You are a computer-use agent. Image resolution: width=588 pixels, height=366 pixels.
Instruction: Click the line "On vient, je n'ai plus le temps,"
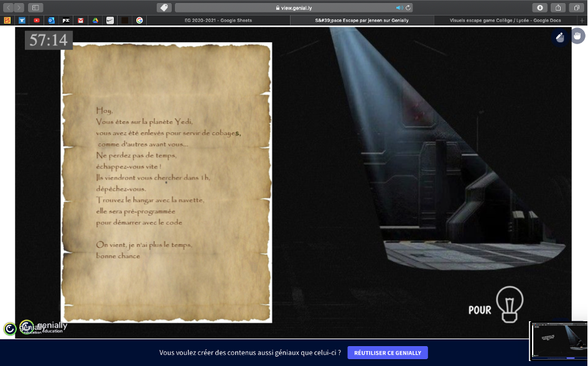(x=144, y=245)
